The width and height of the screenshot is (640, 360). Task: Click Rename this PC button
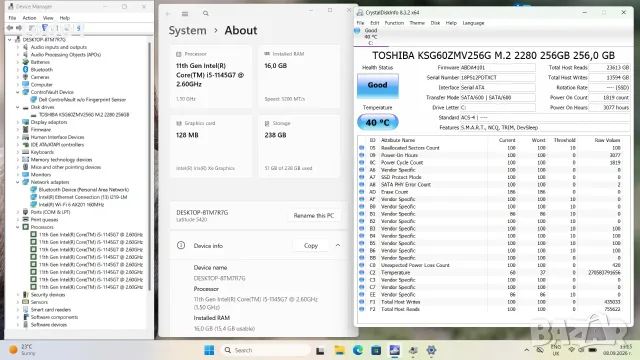coord(313,216)
